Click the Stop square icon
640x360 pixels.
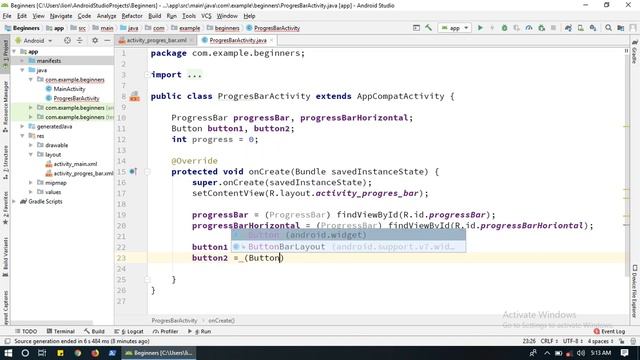point(553,28)
